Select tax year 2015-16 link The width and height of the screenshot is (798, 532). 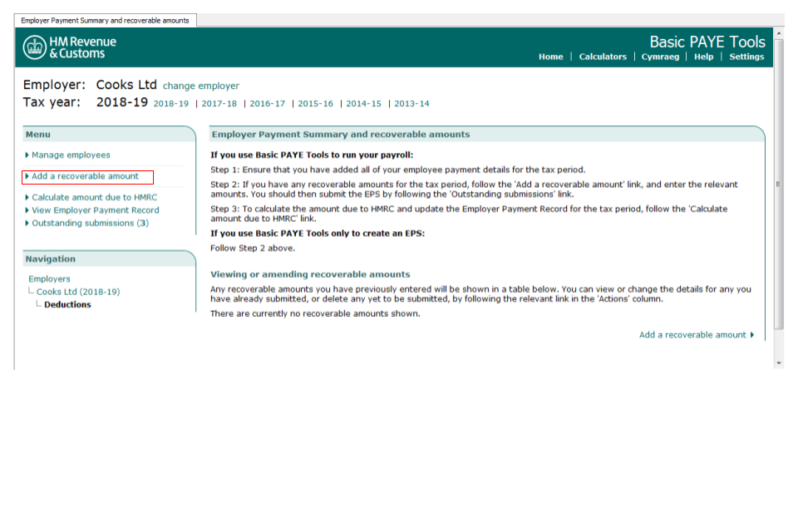(x=316, y=103)
